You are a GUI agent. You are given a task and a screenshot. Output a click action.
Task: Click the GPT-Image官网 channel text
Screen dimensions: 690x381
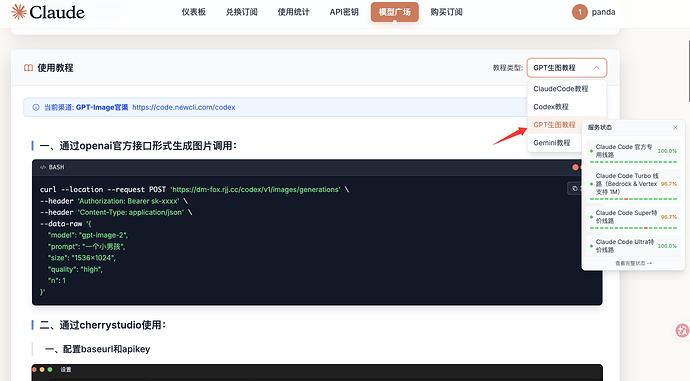pyautogui.click(x=102, y=107)
